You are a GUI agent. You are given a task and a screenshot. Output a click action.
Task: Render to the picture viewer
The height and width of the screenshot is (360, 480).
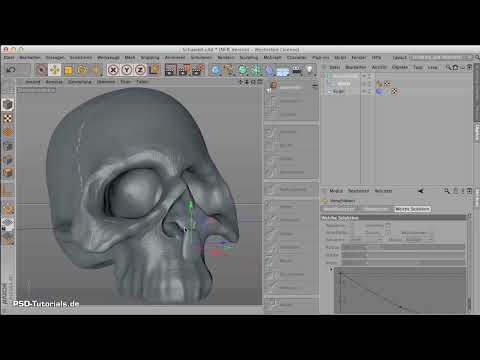[184, 70]
